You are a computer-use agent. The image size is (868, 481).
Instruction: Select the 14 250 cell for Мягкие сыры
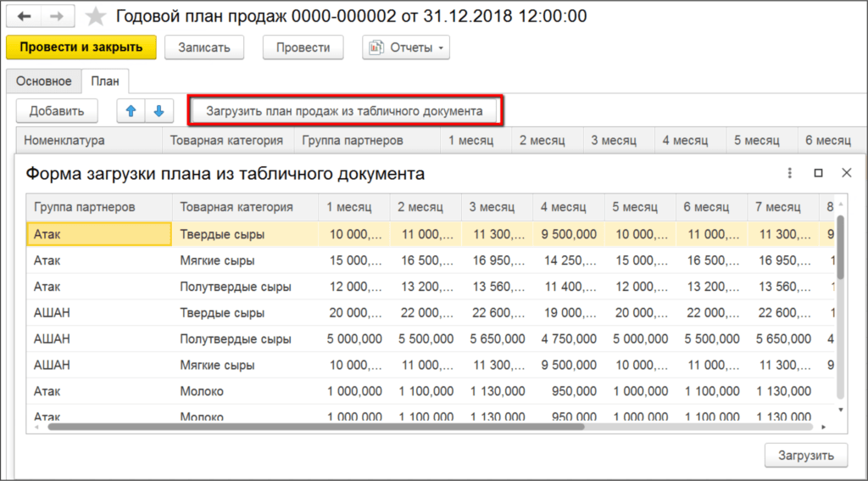[569, 260]
